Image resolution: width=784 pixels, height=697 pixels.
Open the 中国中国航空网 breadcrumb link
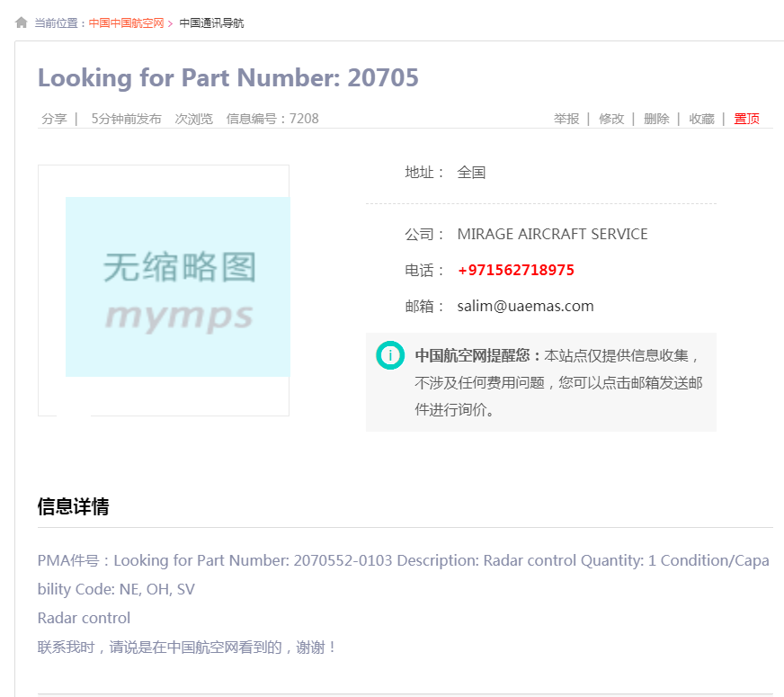[x=126, y=23]
